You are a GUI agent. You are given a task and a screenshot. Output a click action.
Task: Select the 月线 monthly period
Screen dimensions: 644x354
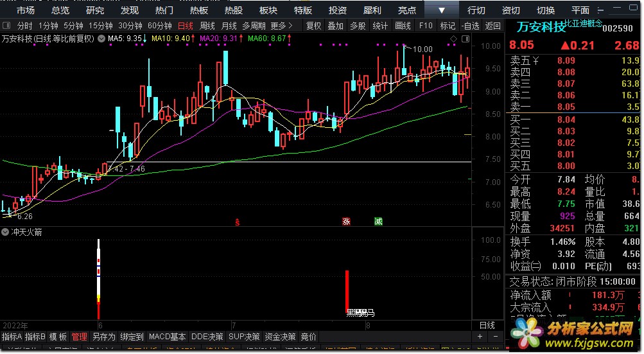click(229, 26)
